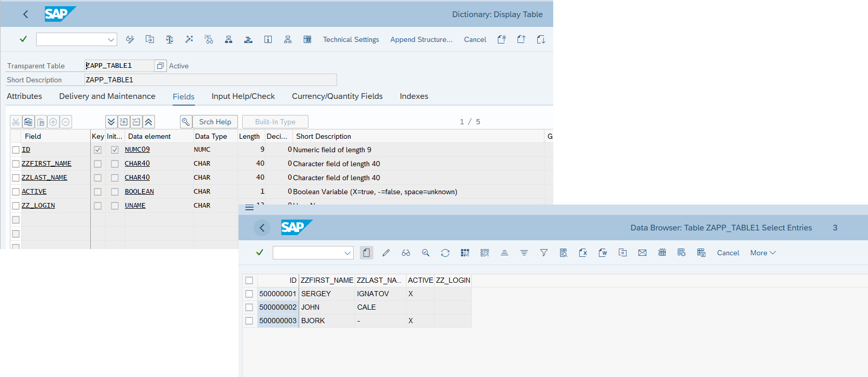Click the Copy icon above the field table
Viewport: 868px width, 377px height.
[x=29, y=122]
